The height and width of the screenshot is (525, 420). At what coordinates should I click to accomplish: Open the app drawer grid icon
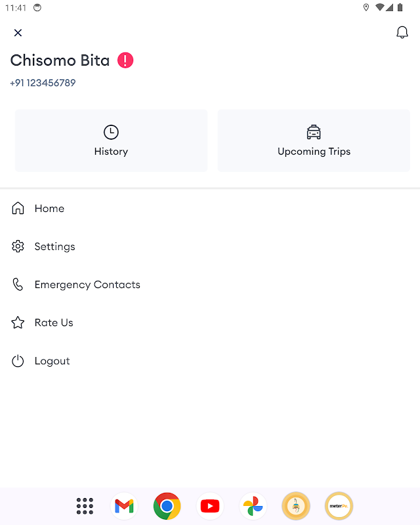tap(85, 506)
